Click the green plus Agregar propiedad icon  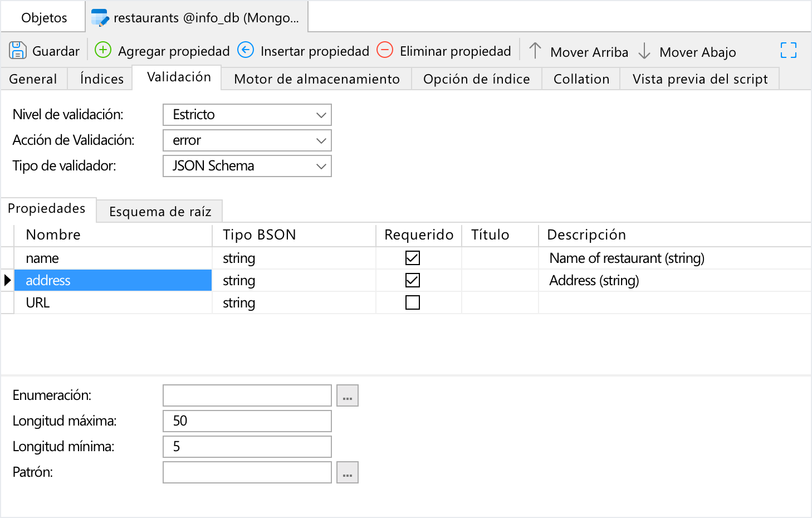103,50
